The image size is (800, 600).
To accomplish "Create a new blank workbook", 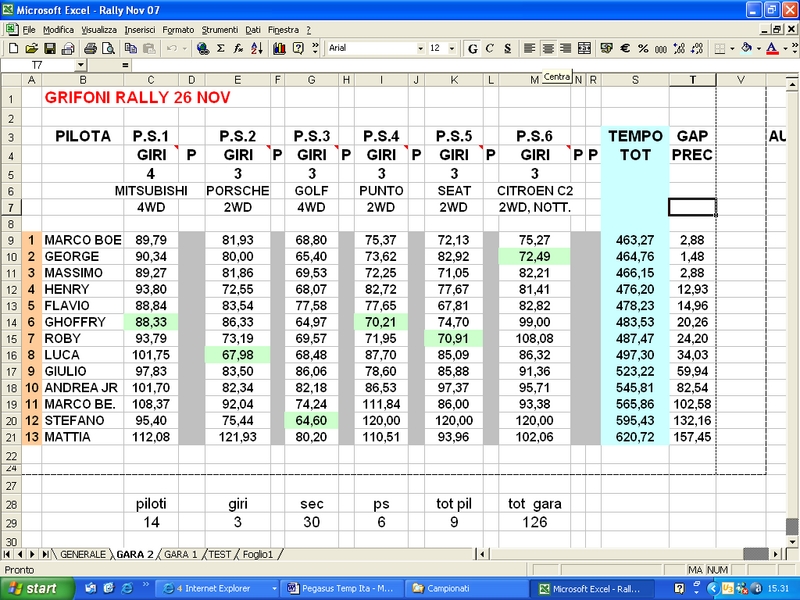I will (14, 48).
